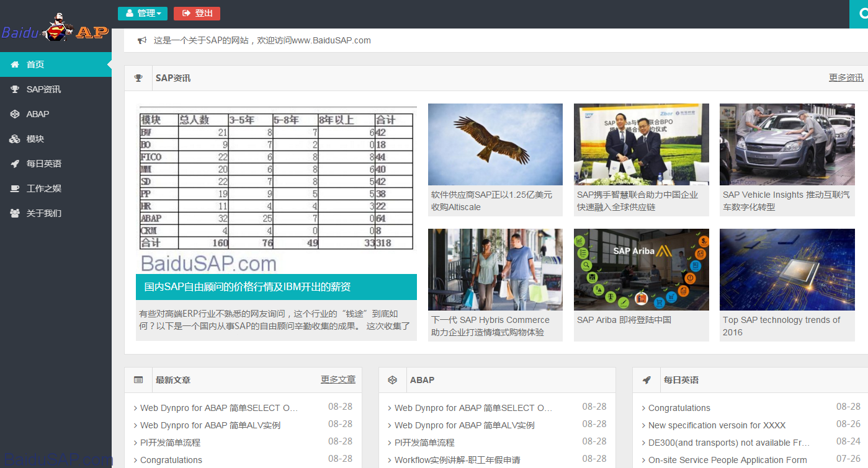Image resolution: width=868 pixels, height=468 pixels.
Task: Click the megaphone announcement icon
Action: coord(142,40)
